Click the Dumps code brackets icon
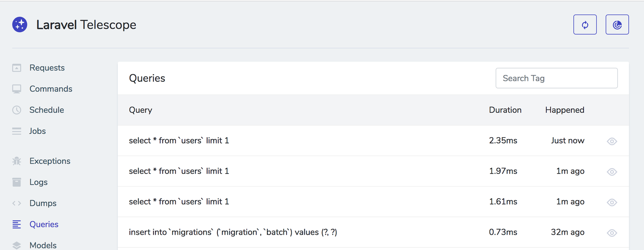 [x=17, y=203]
